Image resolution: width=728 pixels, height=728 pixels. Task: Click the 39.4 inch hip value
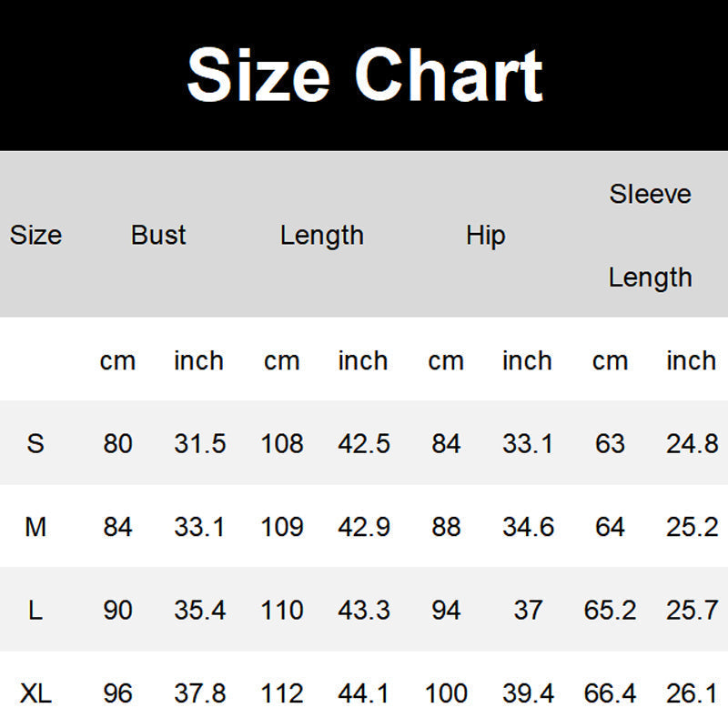(528, 694)
